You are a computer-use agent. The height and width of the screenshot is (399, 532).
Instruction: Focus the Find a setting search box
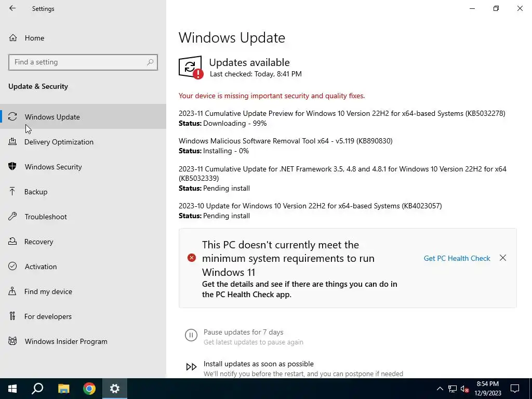pos(83,62)
